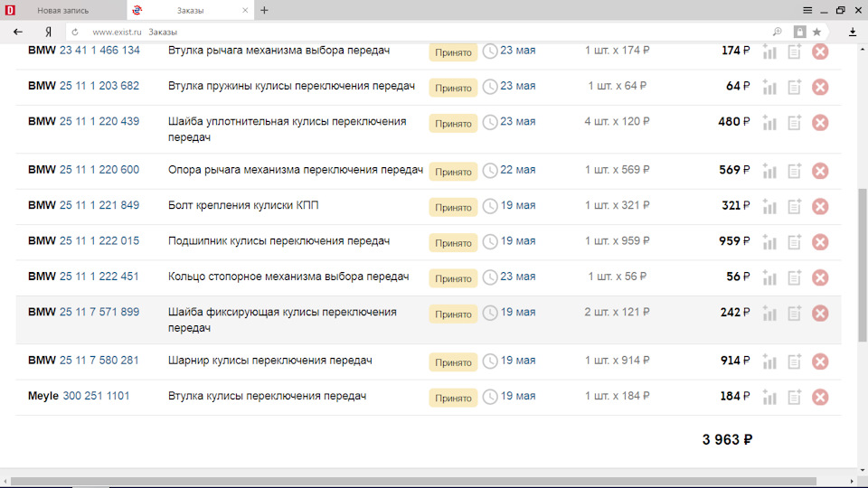The height and width of the screenshot is (488, 868).
Task: Add note icon for Meyle 300 251 1101
Action: click(795, 398)
